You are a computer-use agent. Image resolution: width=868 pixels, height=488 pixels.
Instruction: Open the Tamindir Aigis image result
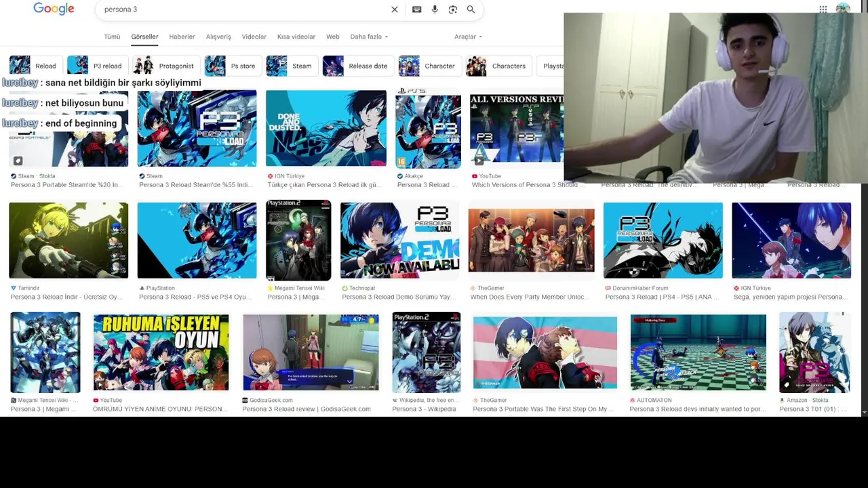coord(68,240)
